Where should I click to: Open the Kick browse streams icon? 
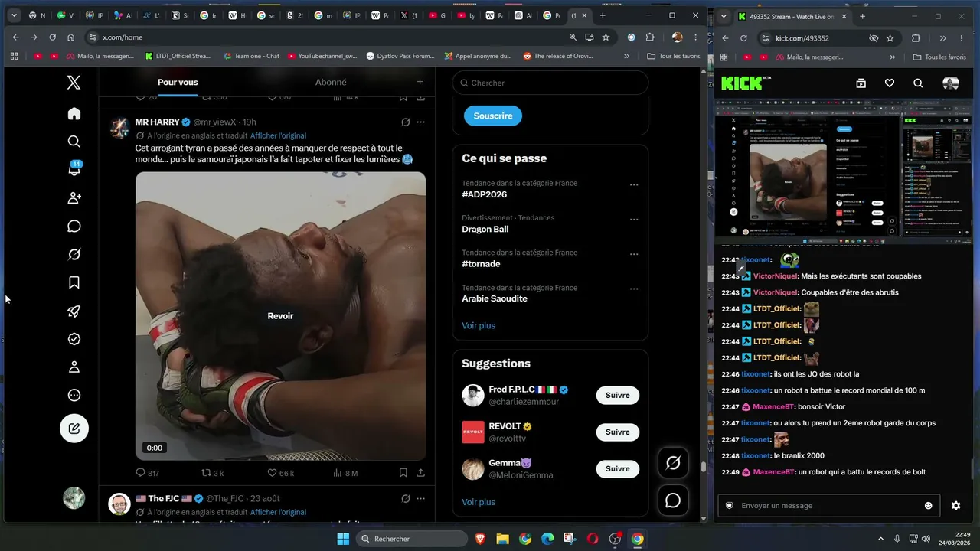tap(861, 83)
